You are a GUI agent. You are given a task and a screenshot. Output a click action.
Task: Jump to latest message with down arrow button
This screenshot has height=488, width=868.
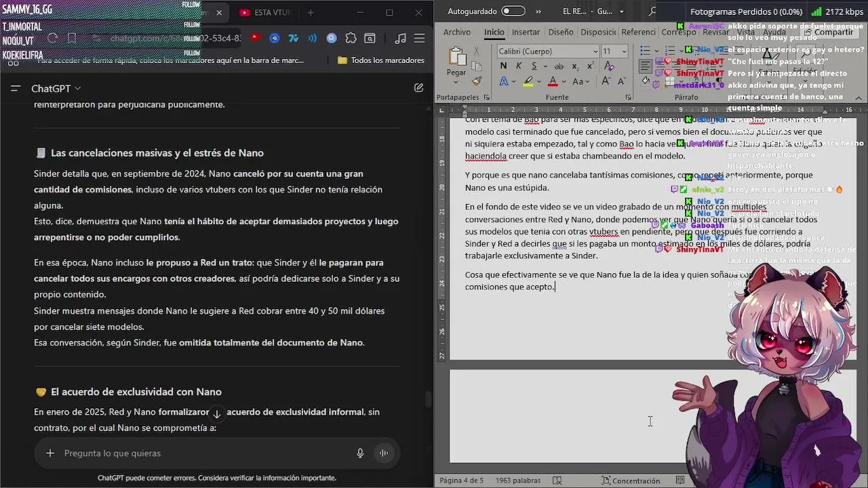(216, 413)
